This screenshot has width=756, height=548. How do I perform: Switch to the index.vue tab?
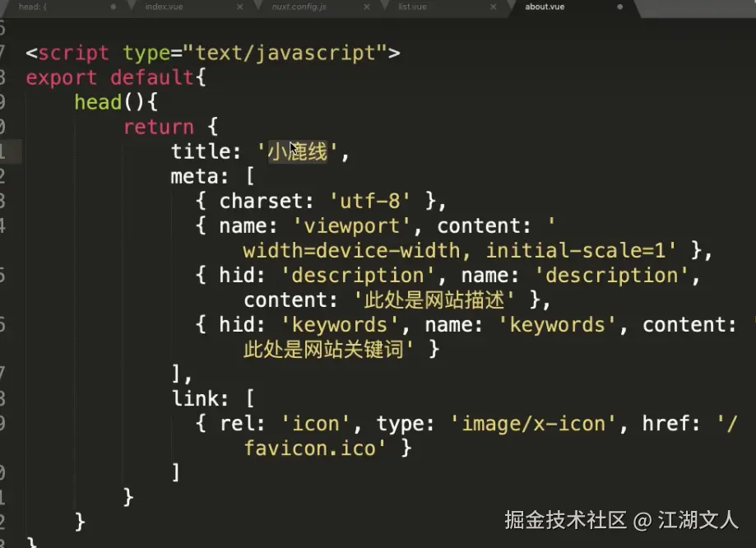click(164, 7)
